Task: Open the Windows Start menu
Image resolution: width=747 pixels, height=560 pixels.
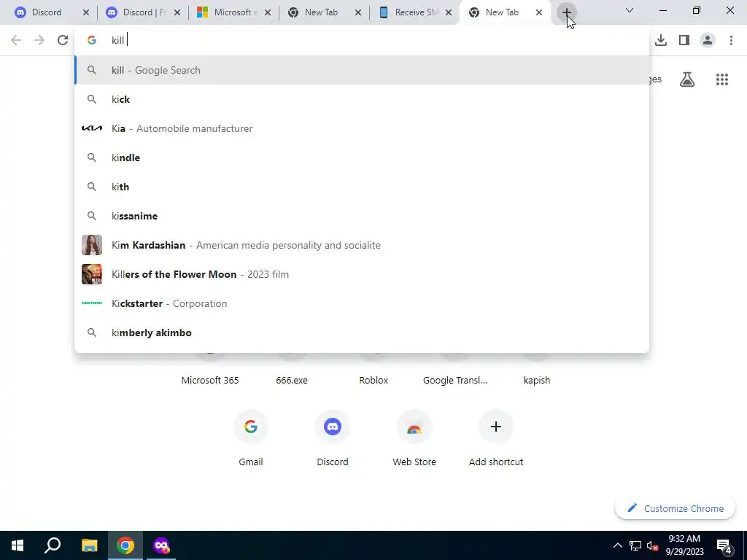Action: tap(18, 545)
